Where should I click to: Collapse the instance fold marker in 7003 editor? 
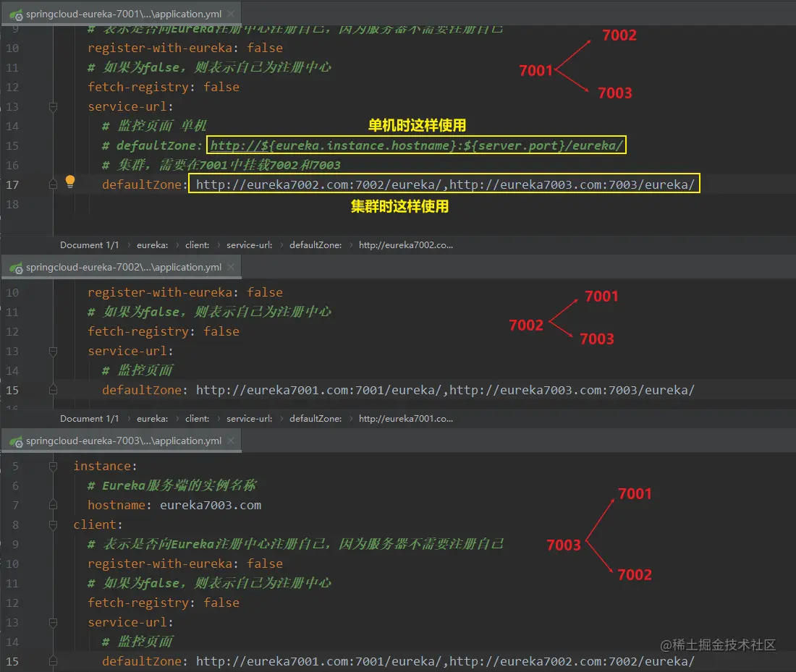pos(53,466)
